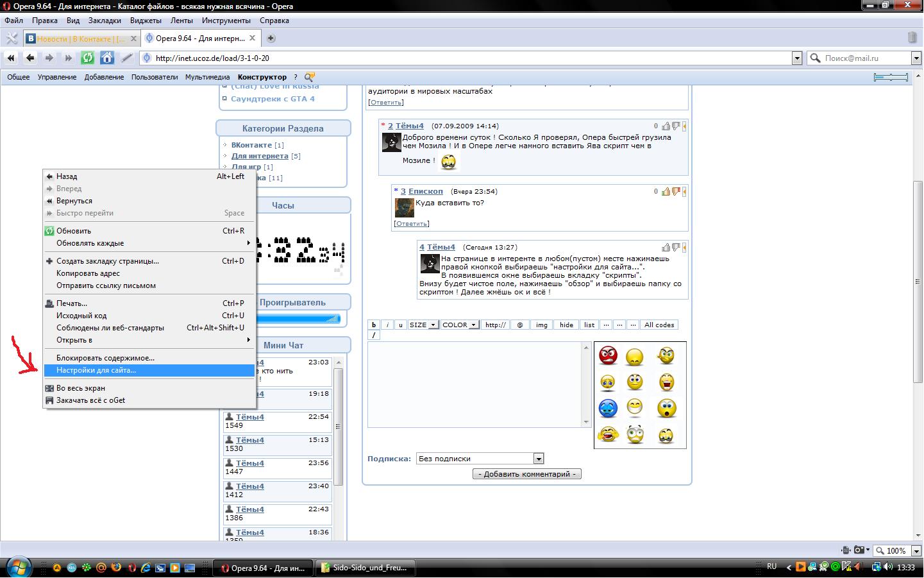Expand Открыть в submenu
924x578 pixels.
pyautogui.click(x=149, y=340)
